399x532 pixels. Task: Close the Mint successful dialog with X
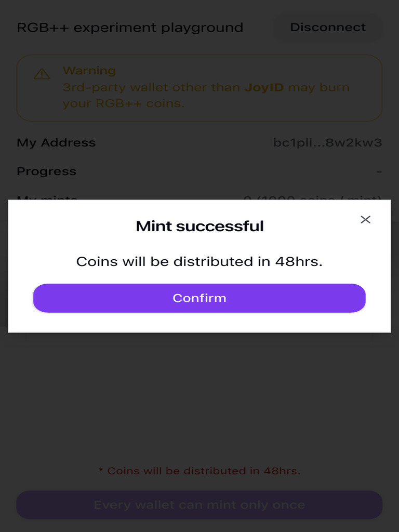(x=365, y=220)
